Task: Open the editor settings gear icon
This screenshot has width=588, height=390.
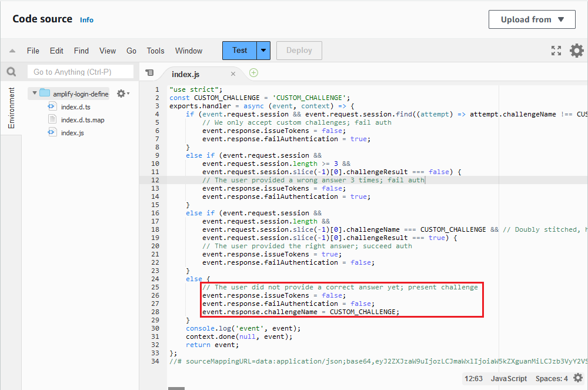Action: coord(576,51)
